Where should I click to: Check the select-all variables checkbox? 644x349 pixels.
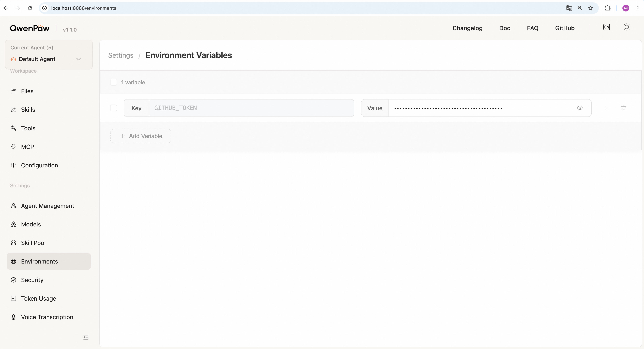tap(114, 82)
